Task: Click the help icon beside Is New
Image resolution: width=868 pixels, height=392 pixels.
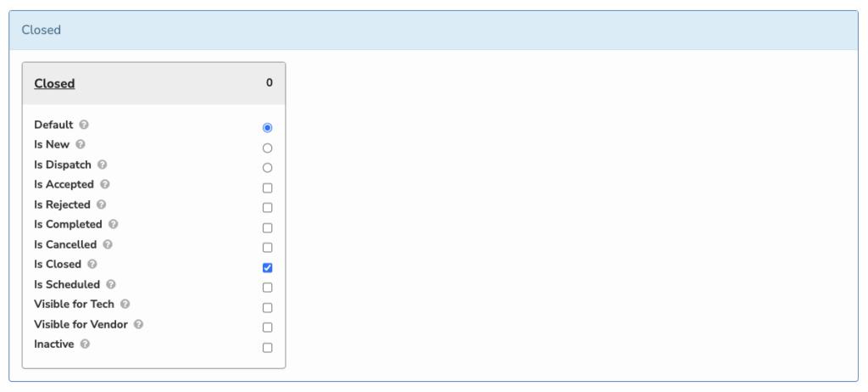Action: 81,145
